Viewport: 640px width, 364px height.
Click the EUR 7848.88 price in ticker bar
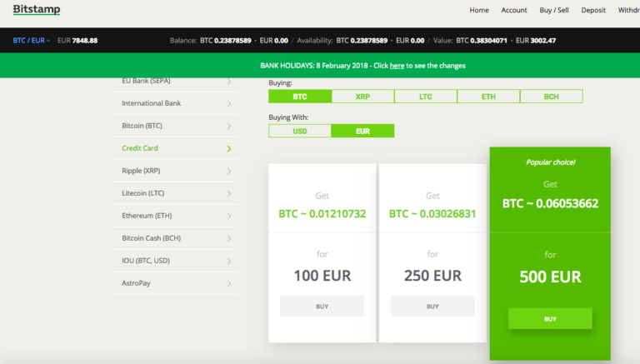click(x=77, y=41)
